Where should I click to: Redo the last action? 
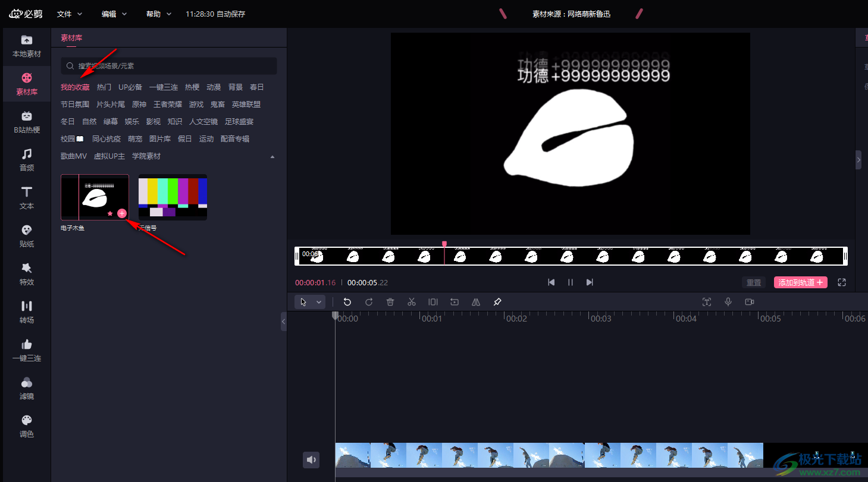(x=369, y=302)
